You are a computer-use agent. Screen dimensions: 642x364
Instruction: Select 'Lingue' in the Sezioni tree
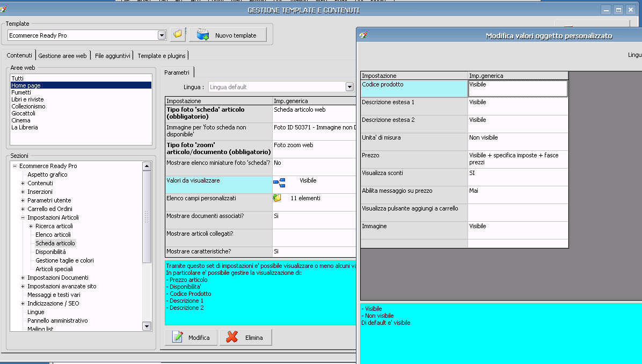[35, 312]
